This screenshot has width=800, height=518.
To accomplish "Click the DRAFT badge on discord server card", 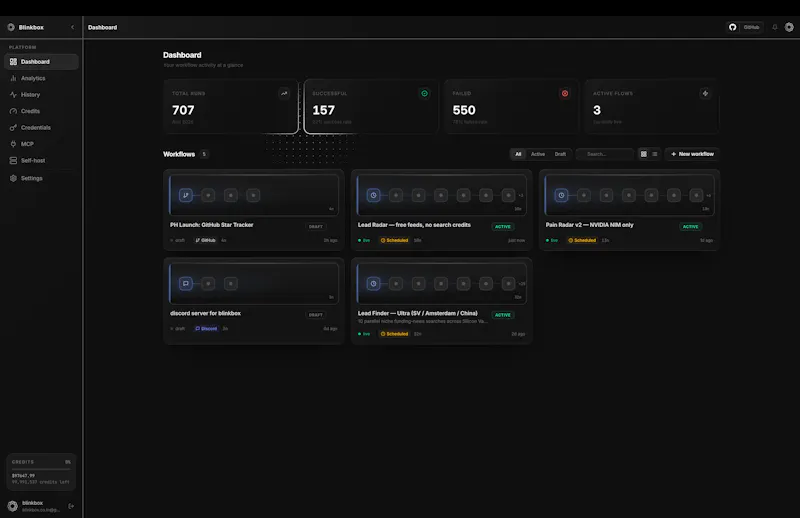I will (315, 315).
